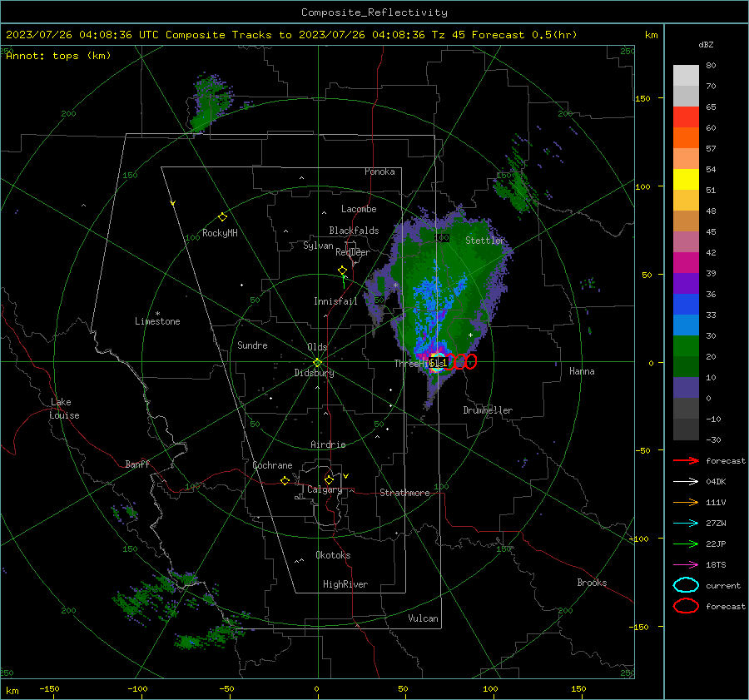
Task: Click the red forecast arrow in legend
Action: [686, 460]
